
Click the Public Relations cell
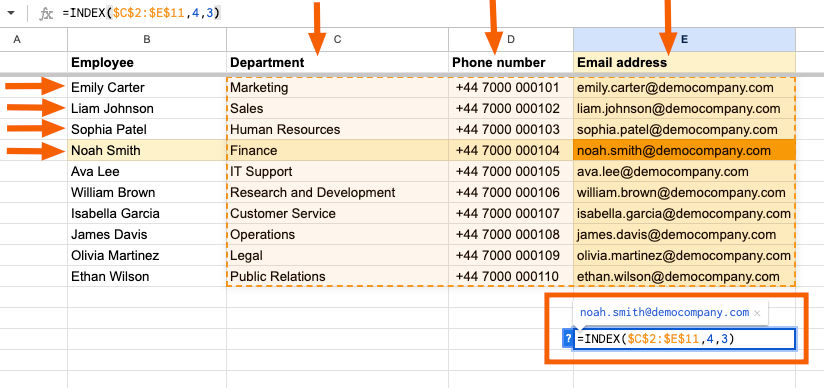point(337,277)
